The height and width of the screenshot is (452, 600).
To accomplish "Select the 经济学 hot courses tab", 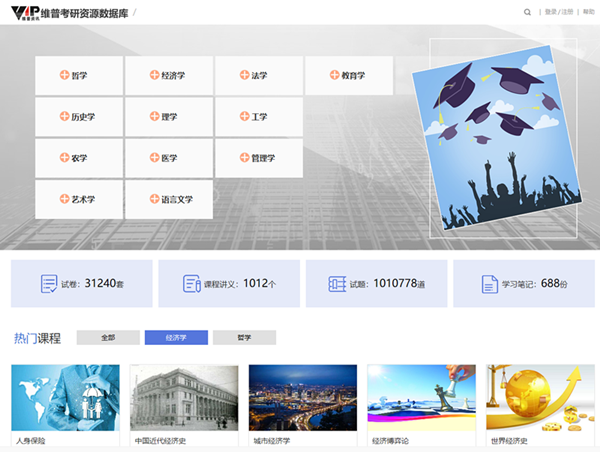I will click(176, 338).
